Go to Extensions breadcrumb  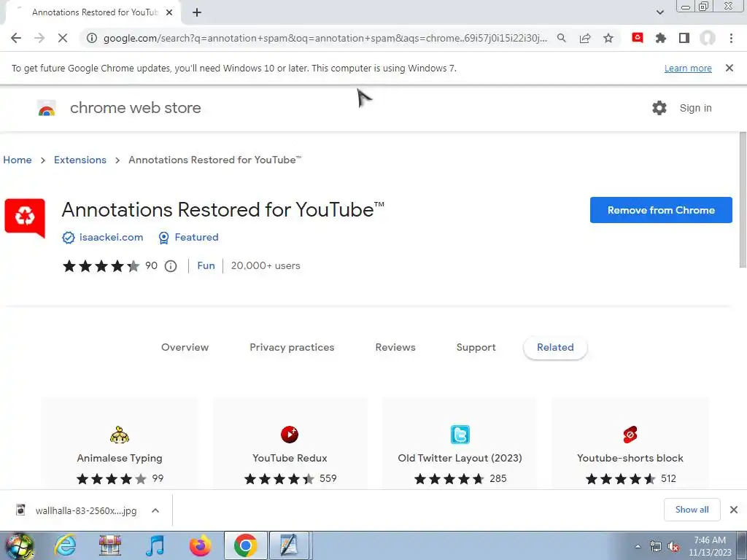80,160
